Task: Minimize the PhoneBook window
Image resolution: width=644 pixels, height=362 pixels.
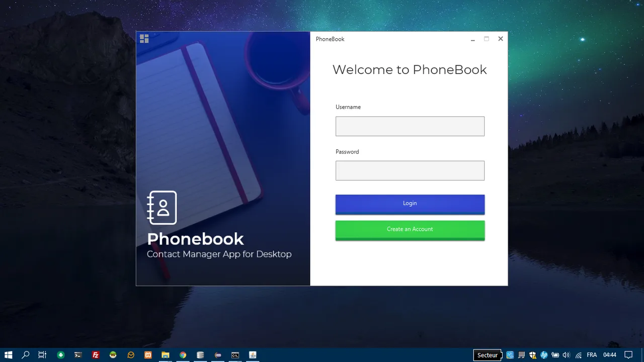Action: [473, 39]
